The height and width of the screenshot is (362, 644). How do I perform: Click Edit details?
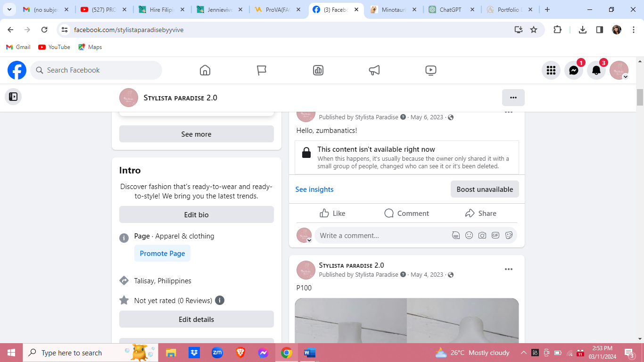pyautogui.click(x=197, y=319)
